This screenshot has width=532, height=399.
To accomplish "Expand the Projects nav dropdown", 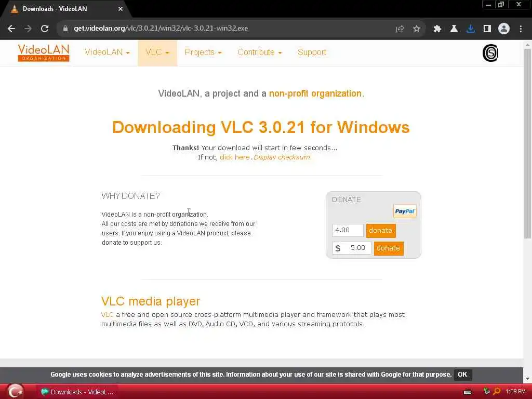I will [x=203, y=52].
